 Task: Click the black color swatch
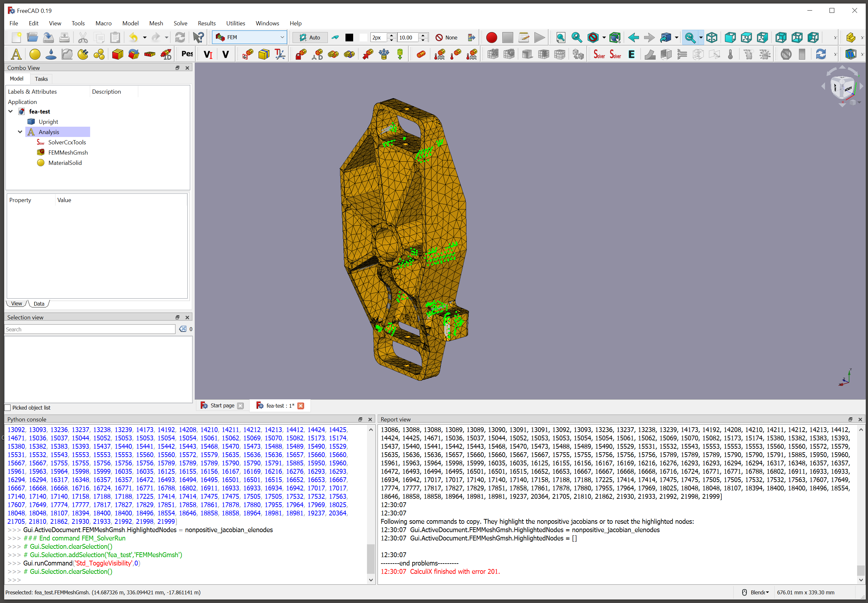point(349,38)
